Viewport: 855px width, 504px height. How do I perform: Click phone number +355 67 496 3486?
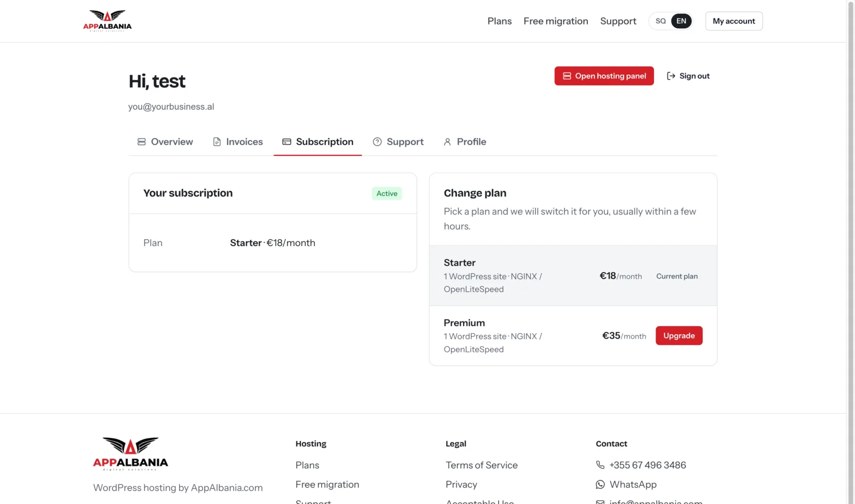(x=648, y=465)
